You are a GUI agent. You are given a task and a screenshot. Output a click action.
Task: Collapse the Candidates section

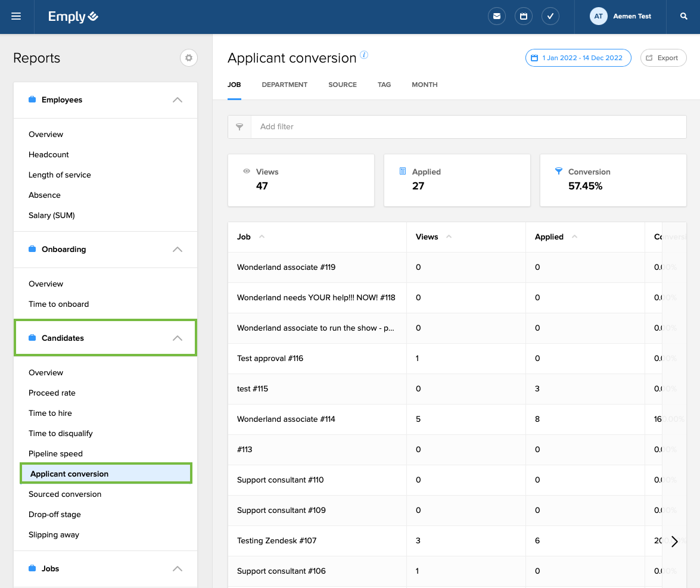coord(177,338)
